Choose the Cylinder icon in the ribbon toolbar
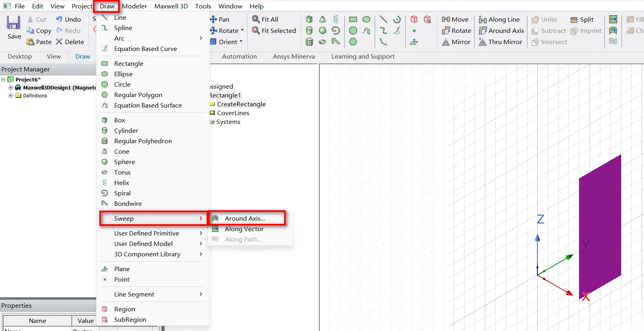 [x=309, y=30]
